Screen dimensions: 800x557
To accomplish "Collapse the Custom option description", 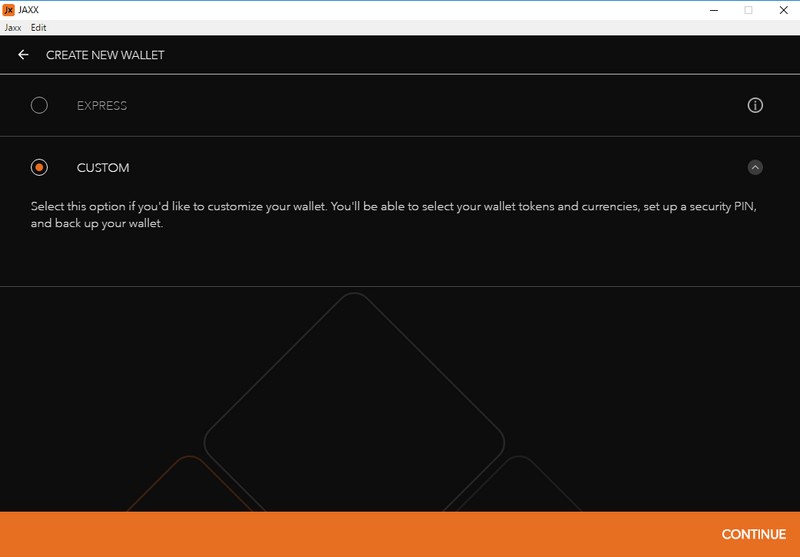I will [x=755, y=167].
